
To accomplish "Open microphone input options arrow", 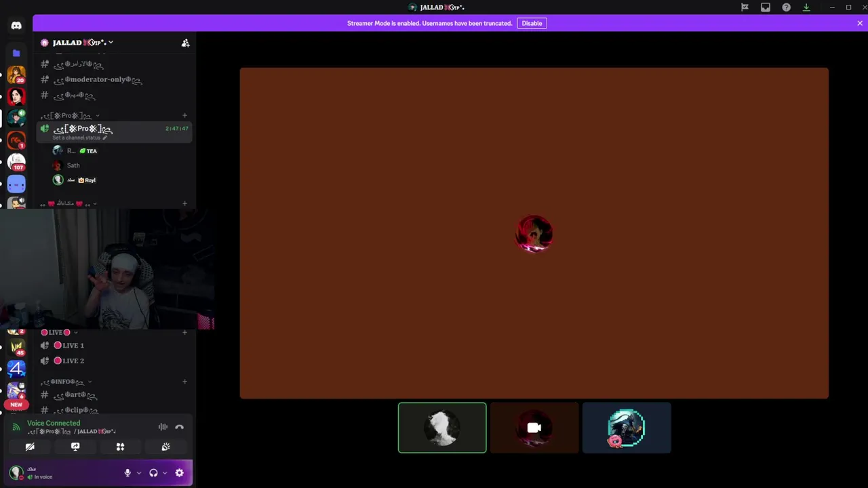I will coord(139,473).
